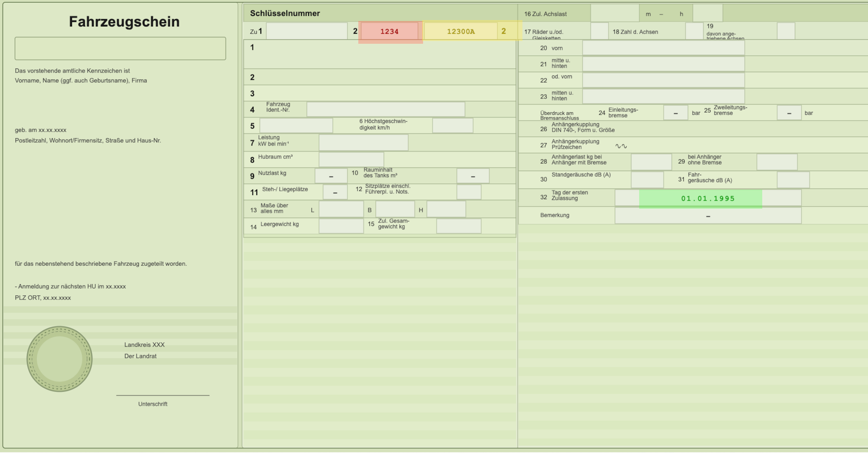Click the Zul. Achslast input field
The width and height of the screenshot is (868, 454).
(615, 13)
